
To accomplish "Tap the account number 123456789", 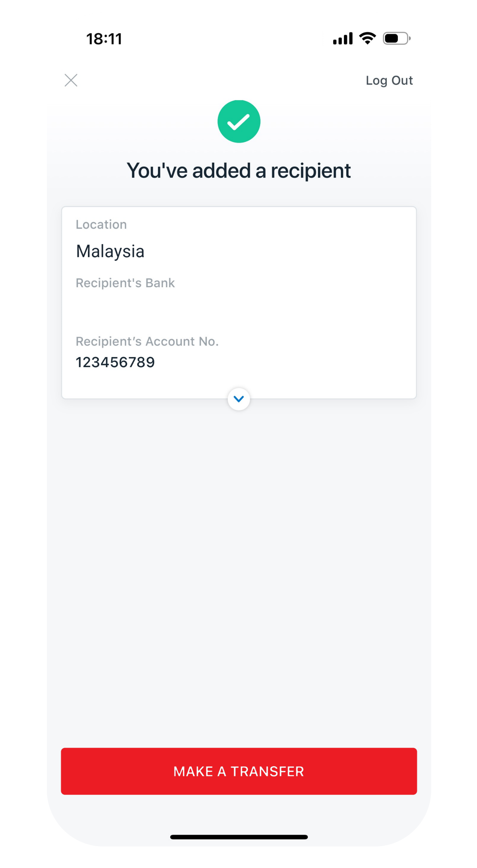I will tap(115, 362).
